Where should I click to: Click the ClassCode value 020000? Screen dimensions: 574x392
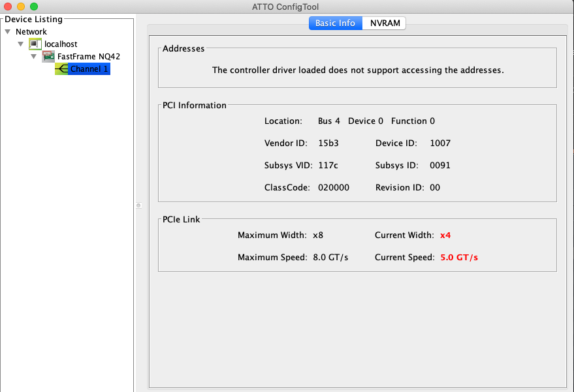[x=334, y=188]
